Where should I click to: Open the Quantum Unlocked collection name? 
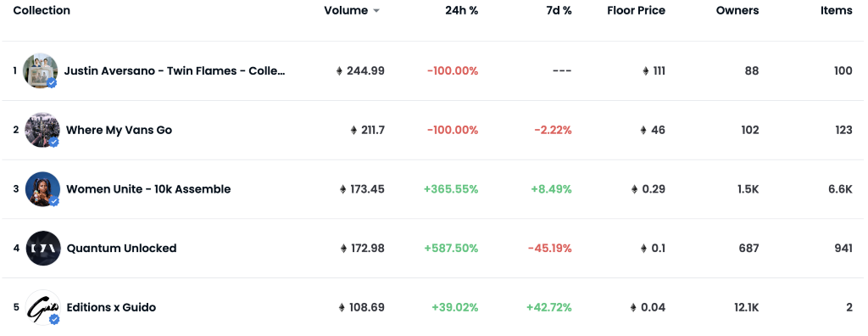(122, 248)
